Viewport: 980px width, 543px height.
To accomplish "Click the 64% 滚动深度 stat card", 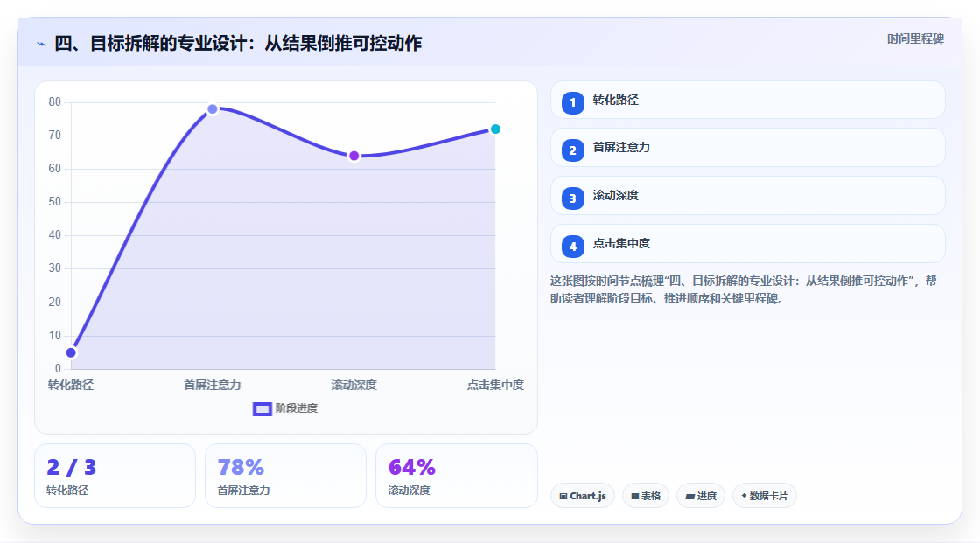I will (456, 476).
